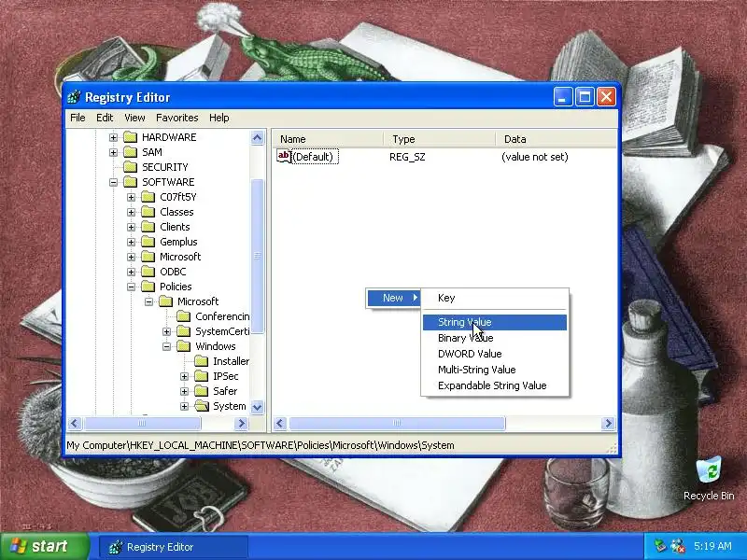Click tree pane scroll down arrow
The image size is (747, 560).
(x=258, y=407)
